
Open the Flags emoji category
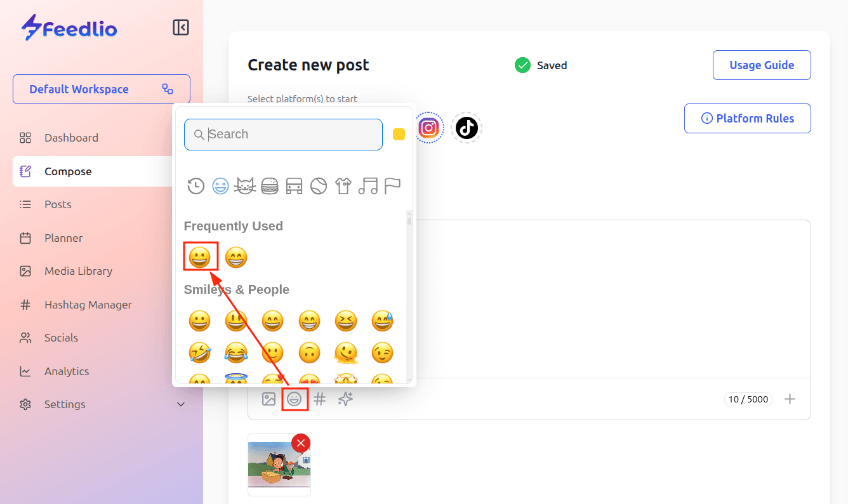tap(392, 186)
